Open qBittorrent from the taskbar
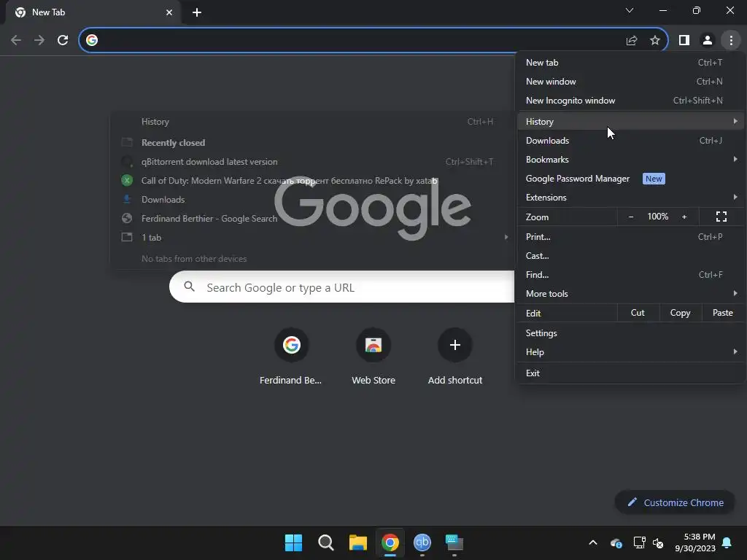This screenshot has height=560, width=747. (x=422, y=542)
